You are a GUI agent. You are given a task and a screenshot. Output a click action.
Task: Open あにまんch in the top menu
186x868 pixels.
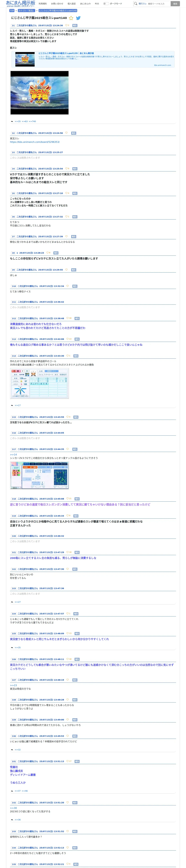(85, 4)
